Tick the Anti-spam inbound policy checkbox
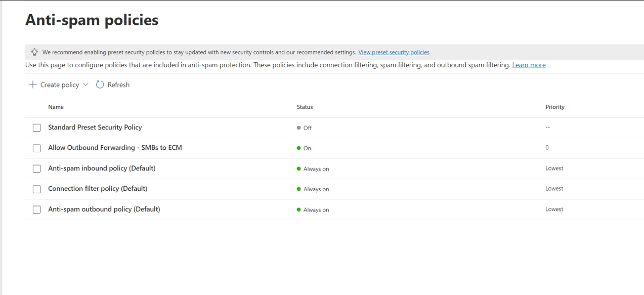644x295 pixels. pyautogui.click(x=37, y=168)
